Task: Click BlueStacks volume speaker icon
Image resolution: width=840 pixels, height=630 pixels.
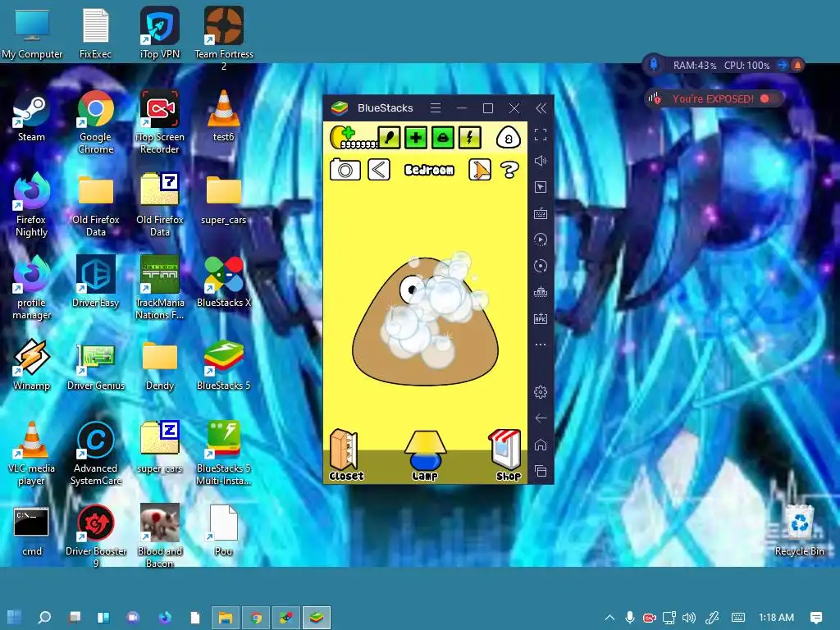Action: point(541,161)
